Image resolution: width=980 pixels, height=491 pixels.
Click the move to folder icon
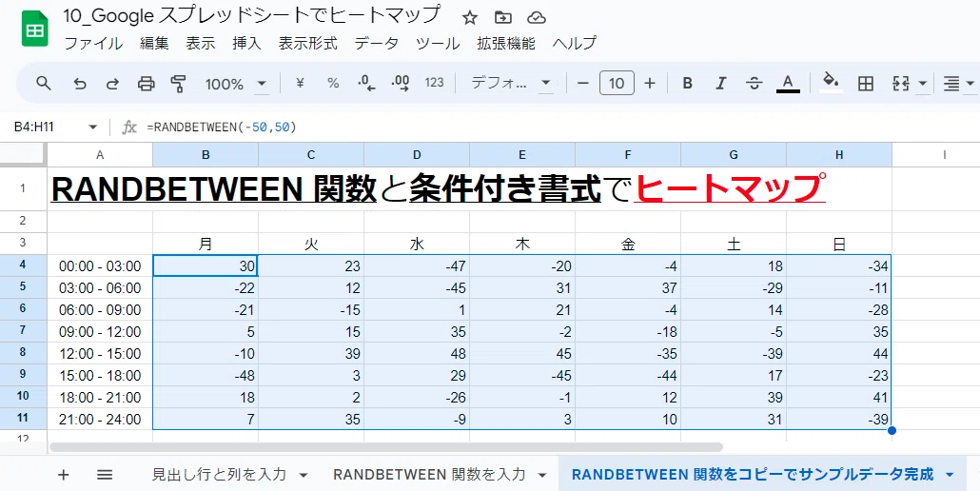click(502, 17)
